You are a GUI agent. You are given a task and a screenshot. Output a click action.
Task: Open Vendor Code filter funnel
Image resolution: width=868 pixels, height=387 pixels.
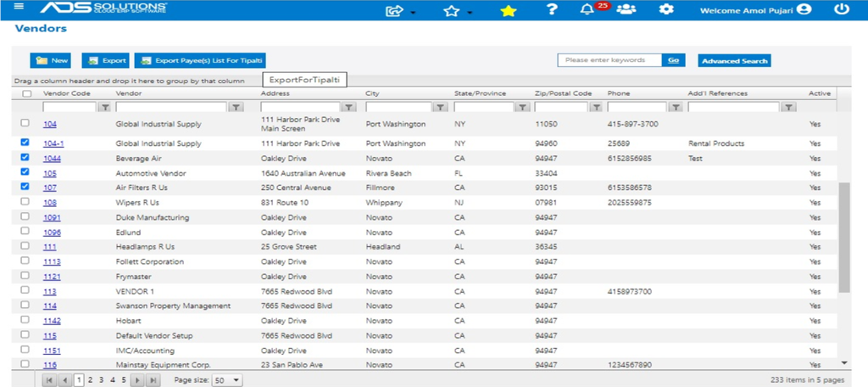[103, 107]
